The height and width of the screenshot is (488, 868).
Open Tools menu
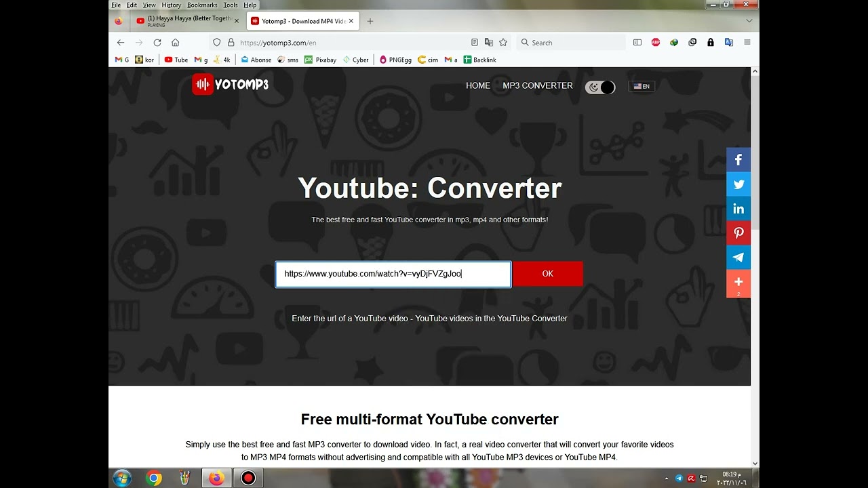click(231, 5)
